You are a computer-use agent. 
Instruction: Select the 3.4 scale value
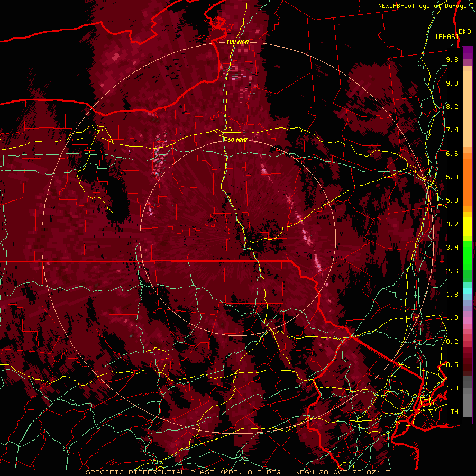point(452,248)
